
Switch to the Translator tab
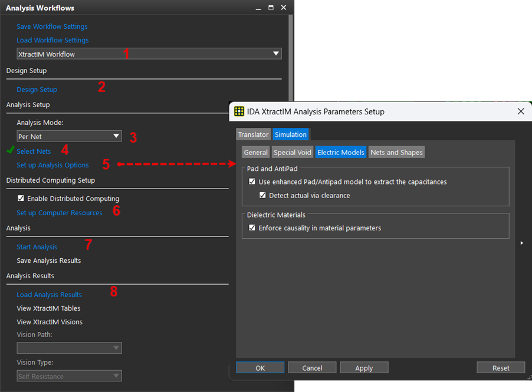click(253, 135)
